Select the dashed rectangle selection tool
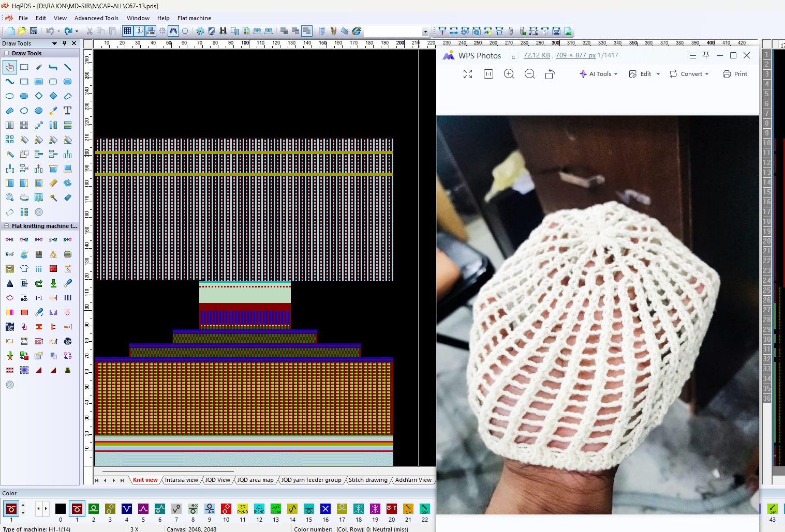 click(x=24, y=67)
